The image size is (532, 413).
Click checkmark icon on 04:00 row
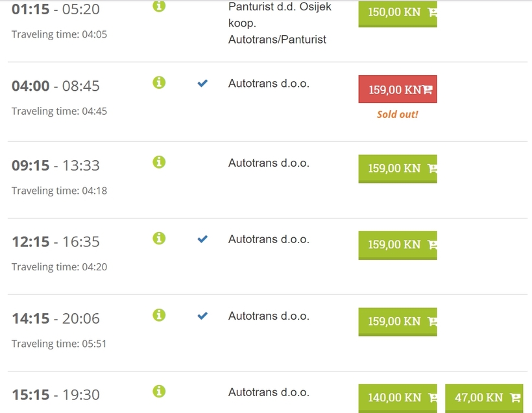tap(202, 83)
